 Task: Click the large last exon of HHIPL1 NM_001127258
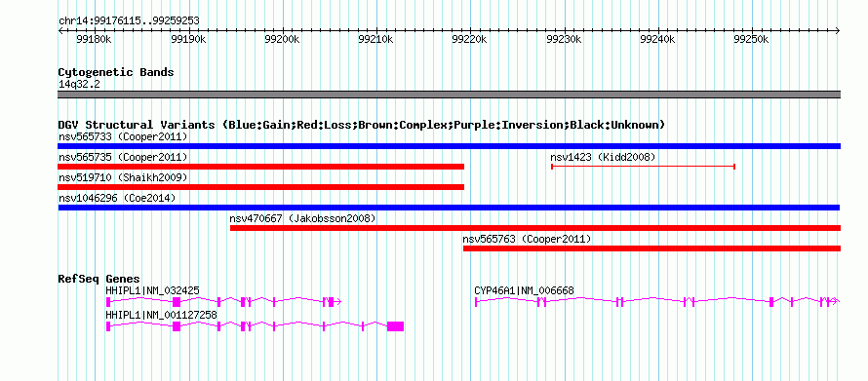pos(395,326)
